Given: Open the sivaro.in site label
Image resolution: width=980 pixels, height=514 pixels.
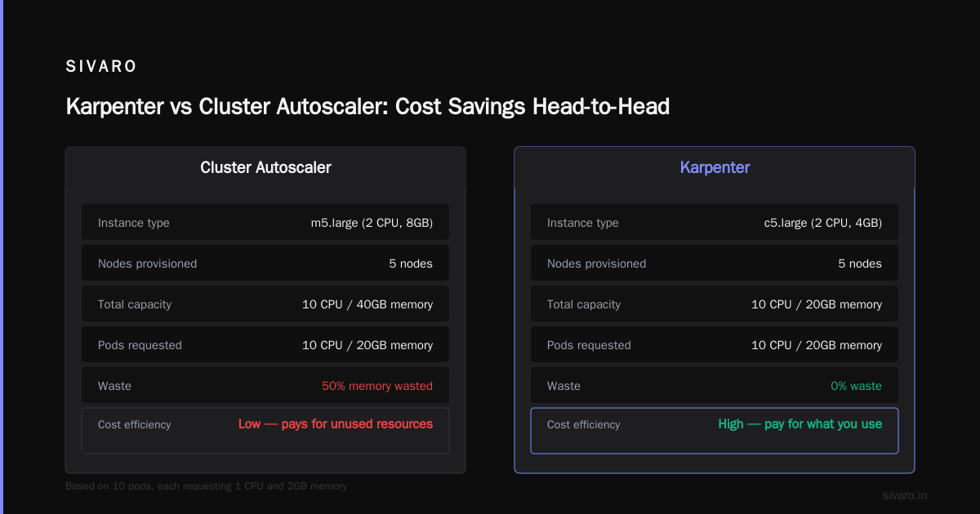Looking at the screenshot, I should tap(906, 495).
